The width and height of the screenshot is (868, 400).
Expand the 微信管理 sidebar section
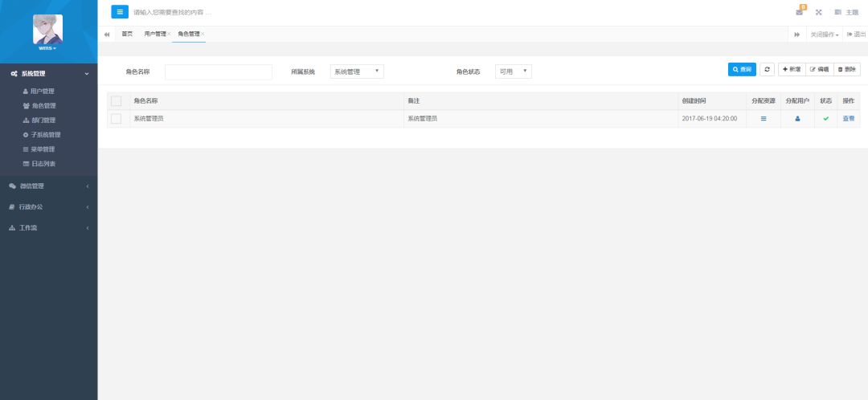(49, 186)
